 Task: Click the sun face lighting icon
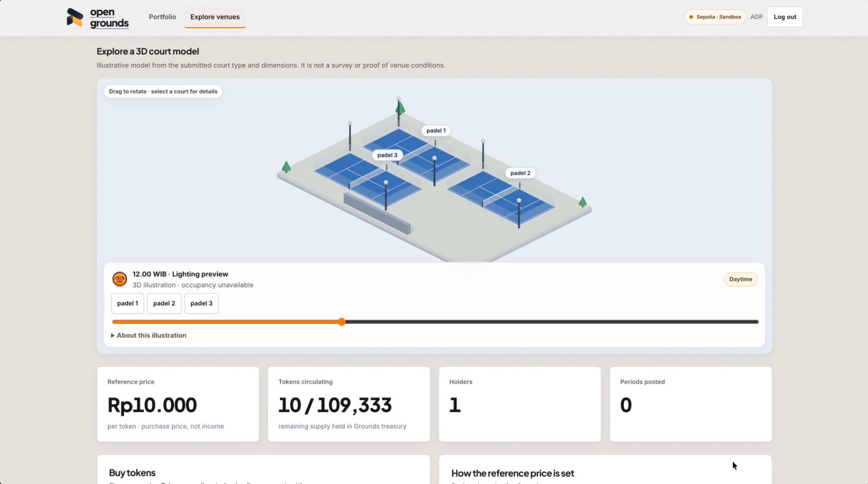tap(120, 279)
